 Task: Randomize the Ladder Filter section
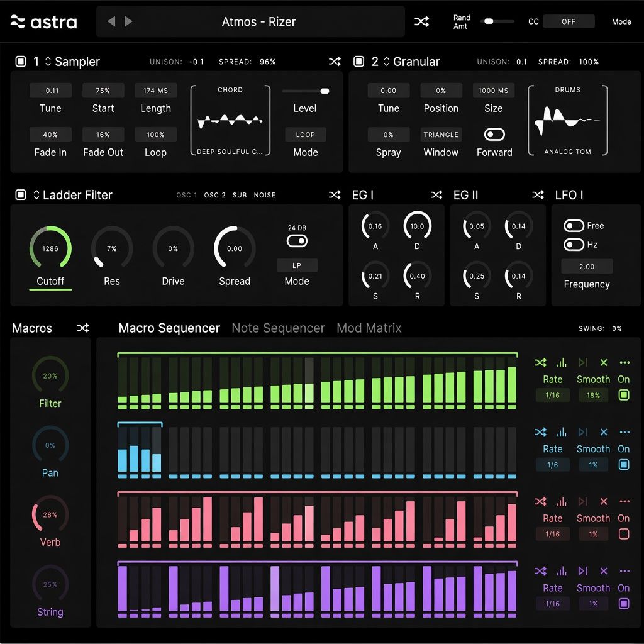click(335, 195)
